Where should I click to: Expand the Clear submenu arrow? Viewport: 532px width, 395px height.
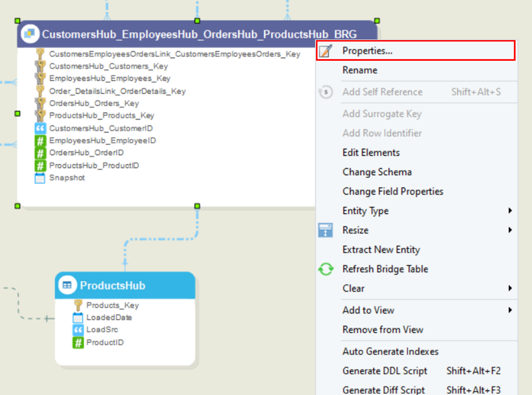pyautogui.click(x=510, y=288)
